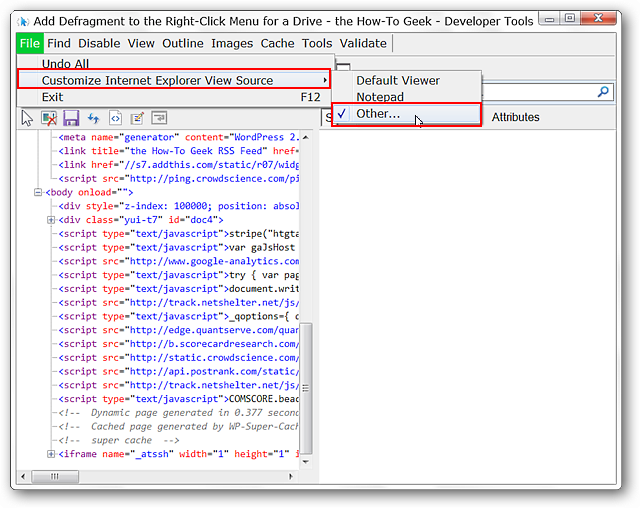Image resolution: width=640 pixels, height=508 pixels.
Task: Collapse the body onload node
Action: [x=38, y=192]
